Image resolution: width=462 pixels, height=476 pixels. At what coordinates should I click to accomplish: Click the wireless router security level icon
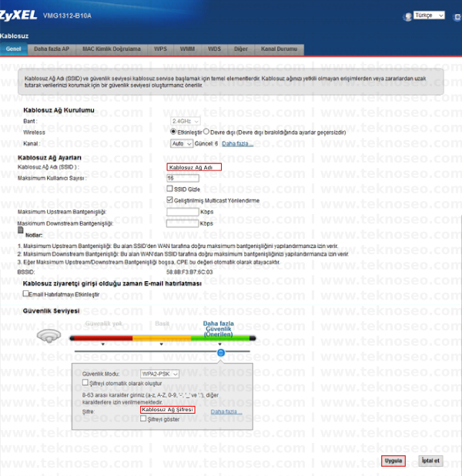[49, 336]
